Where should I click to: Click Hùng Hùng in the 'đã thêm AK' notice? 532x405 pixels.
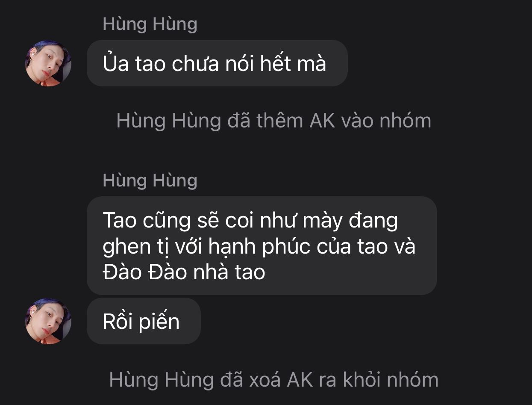coord(169,121)
